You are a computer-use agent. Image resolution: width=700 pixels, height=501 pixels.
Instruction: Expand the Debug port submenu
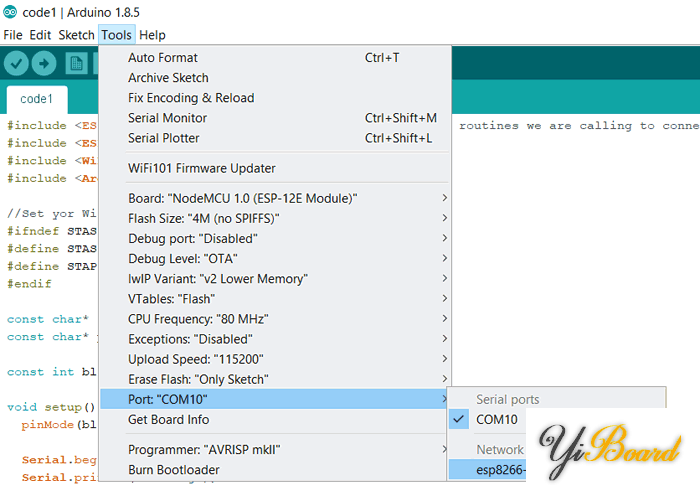coord(275,238)
